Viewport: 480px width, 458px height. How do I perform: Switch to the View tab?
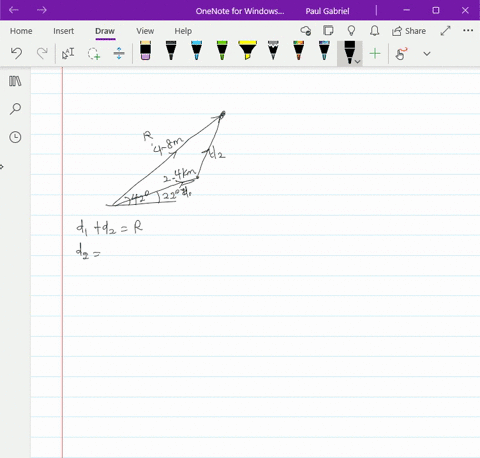[x=145, y=31]
